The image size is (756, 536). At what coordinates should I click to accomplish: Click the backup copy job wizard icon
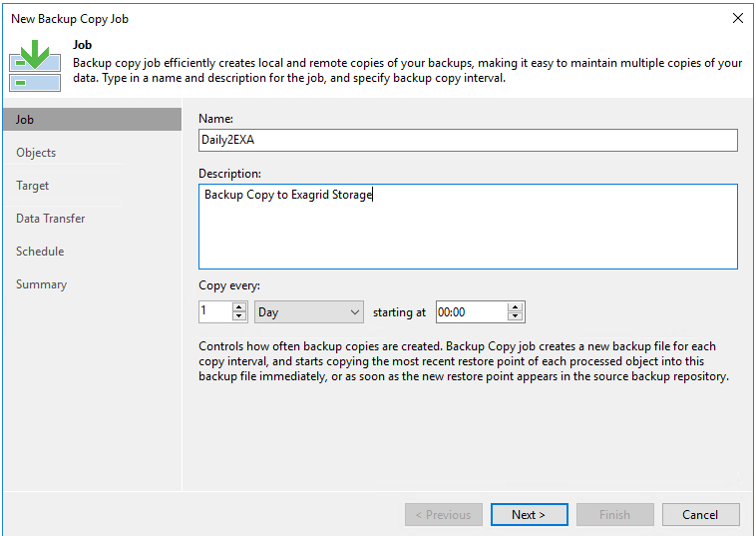pyautogui.click(x=35, y=66)
